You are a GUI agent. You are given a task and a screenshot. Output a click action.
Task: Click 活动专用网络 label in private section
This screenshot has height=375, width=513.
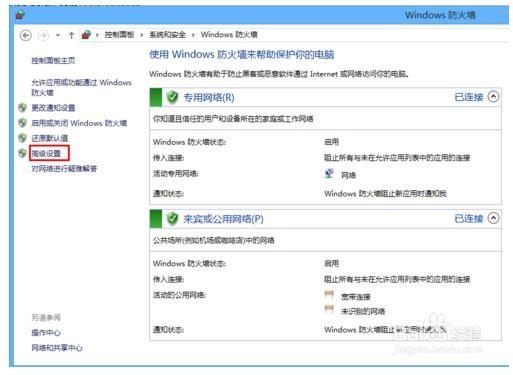tap(175, 174)
